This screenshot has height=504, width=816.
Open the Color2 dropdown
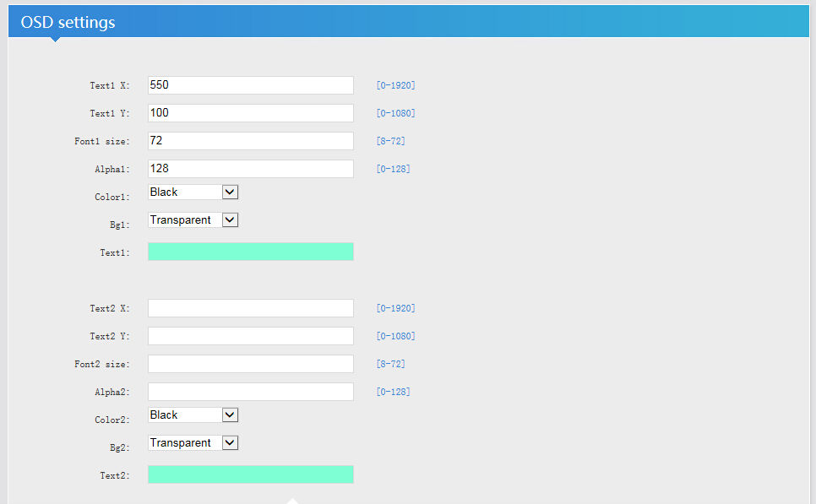click(x=193, y=415)
